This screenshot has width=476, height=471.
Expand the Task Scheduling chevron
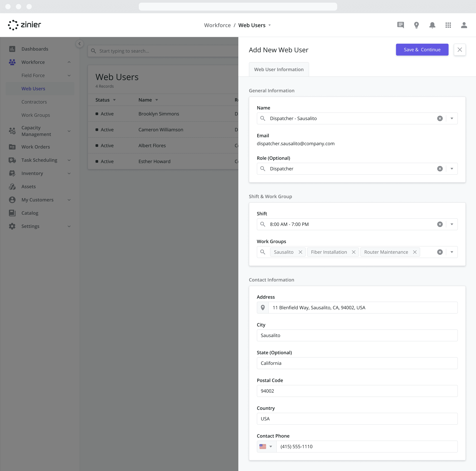tap(69, 160)
